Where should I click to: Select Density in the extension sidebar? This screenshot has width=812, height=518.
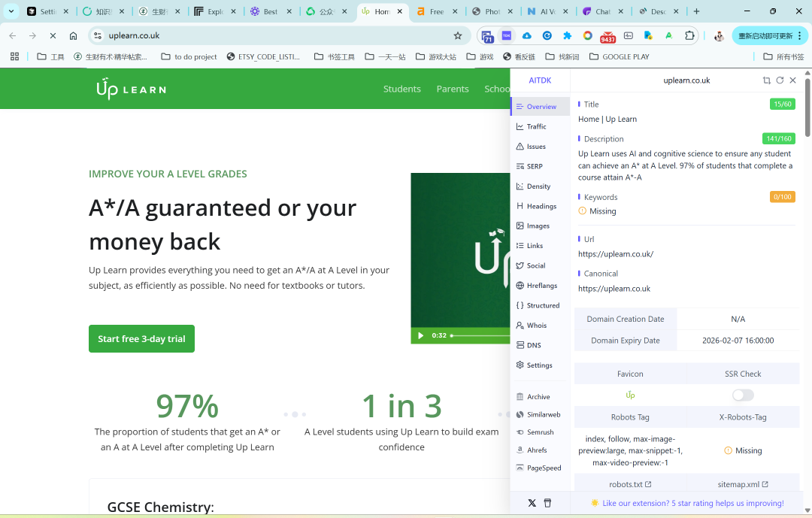[540, 186]
